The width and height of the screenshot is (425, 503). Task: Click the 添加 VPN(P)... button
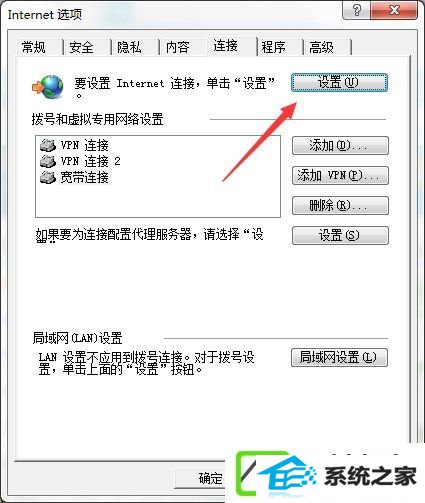click(x=340, y=175)
